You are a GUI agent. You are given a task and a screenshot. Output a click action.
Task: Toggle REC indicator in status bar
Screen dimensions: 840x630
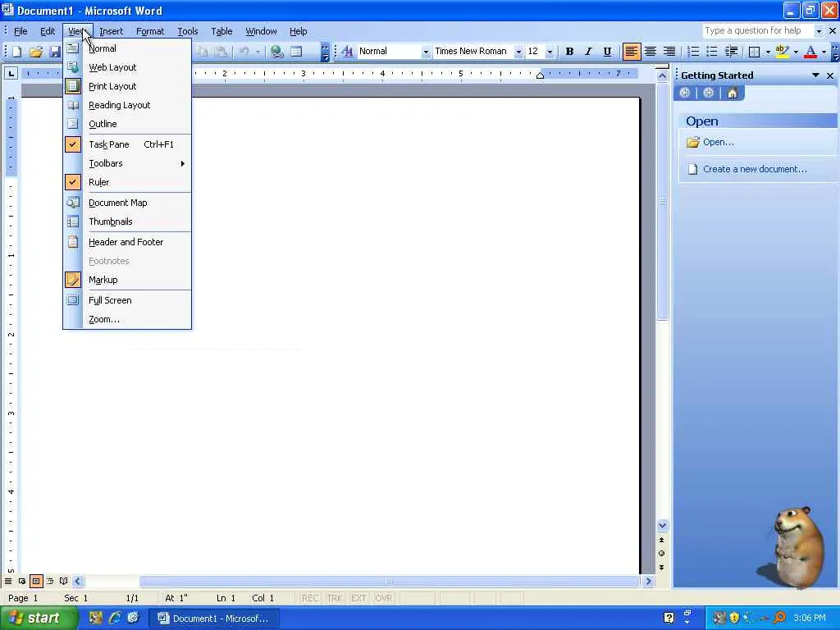pyautogui.click(x=309, y=598)
